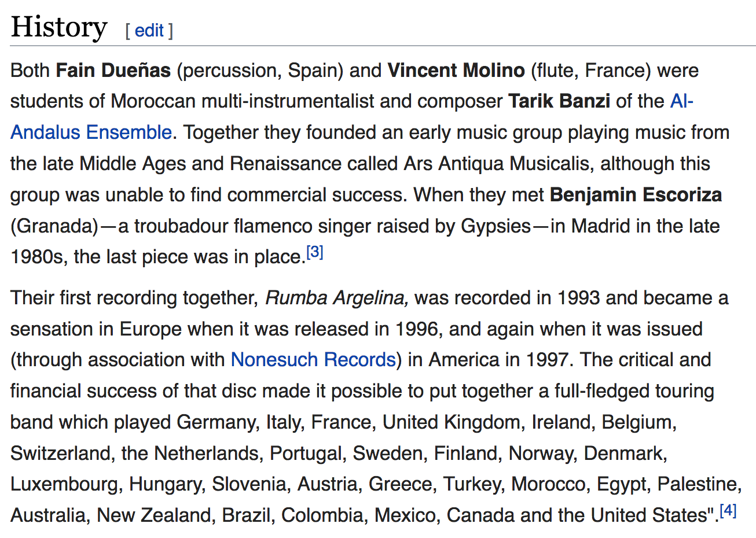
Task: Click the edit link beside History
Action: coord(149,30)
